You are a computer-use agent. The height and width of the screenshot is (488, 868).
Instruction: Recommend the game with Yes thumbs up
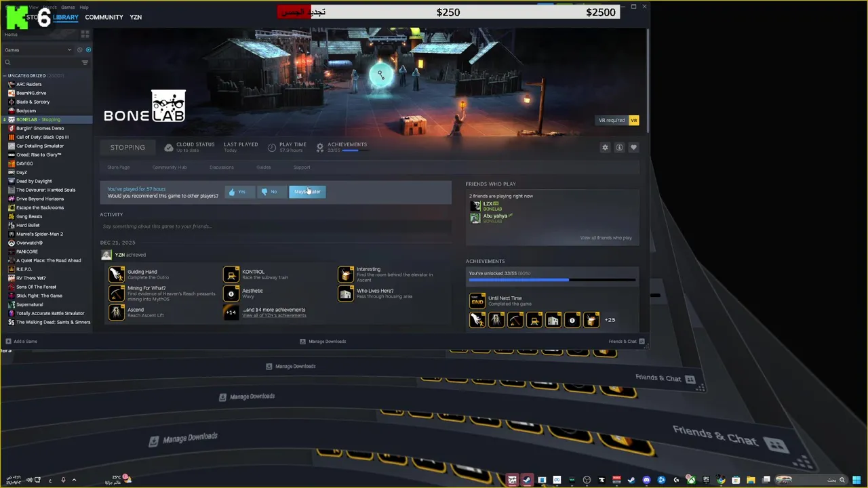239,192
